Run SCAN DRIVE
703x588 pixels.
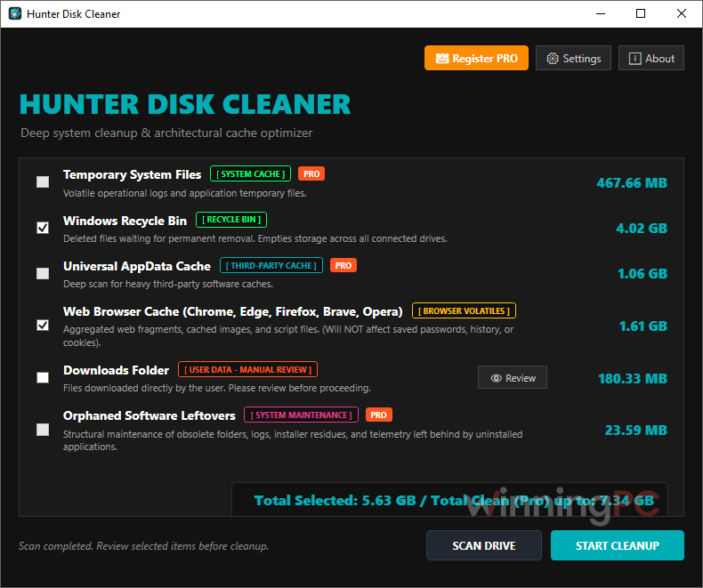[x=484, y=545]
